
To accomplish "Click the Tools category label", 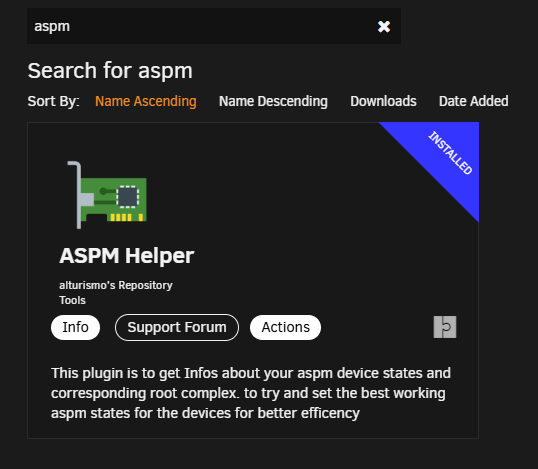I will coord(72,300).
